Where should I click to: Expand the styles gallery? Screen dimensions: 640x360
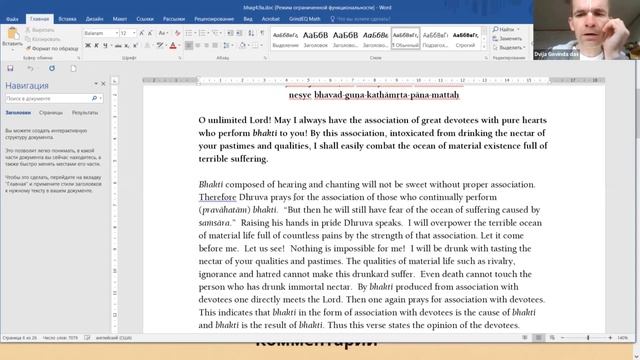pyautogui.click(x=484, y=47)
